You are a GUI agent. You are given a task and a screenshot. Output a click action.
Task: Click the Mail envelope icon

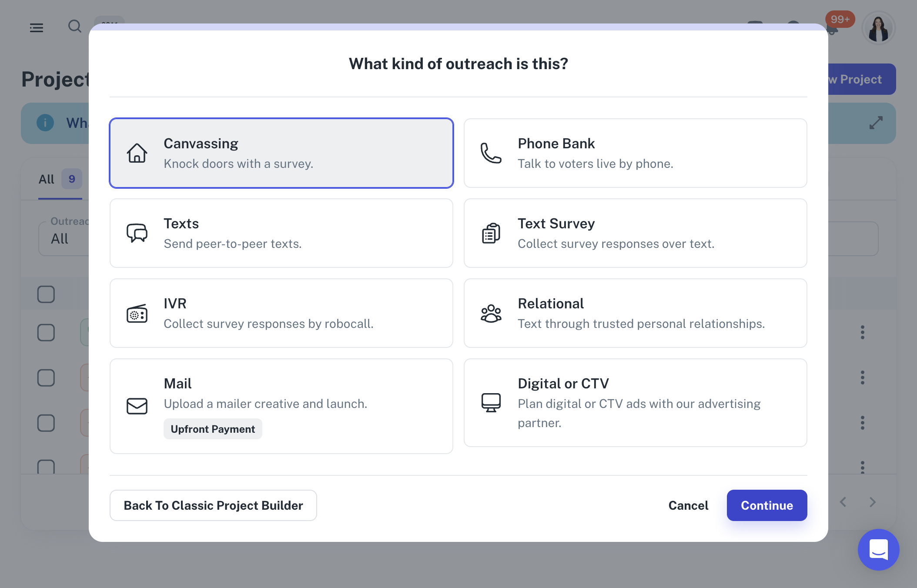[137, 406]
